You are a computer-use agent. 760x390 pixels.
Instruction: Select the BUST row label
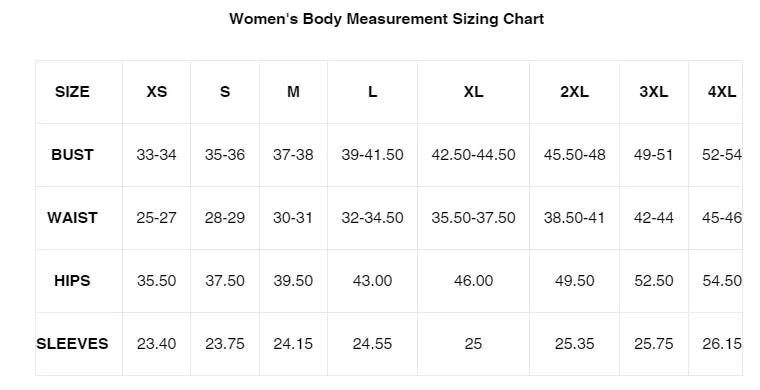click(72, 155)
